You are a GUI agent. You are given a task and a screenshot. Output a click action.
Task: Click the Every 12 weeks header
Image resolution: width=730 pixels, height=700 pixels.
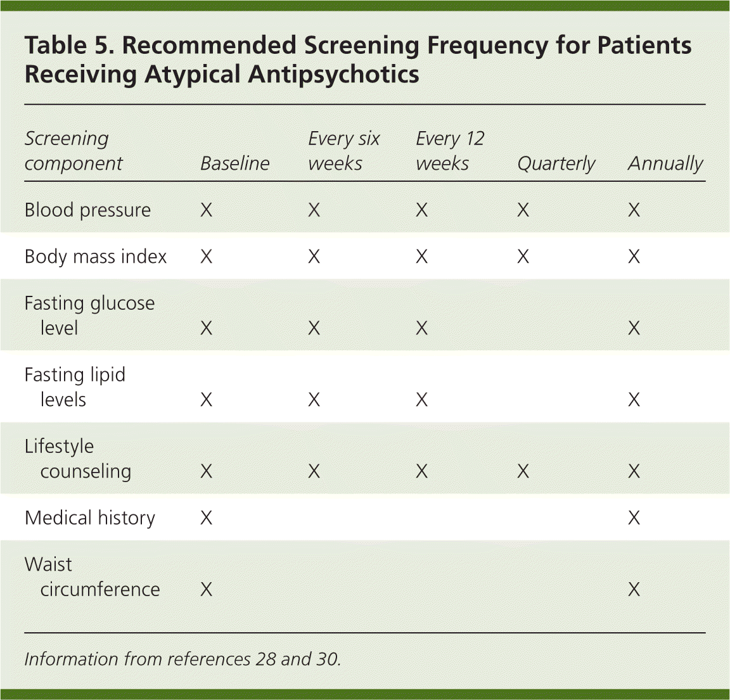click(x=450, y=151)
